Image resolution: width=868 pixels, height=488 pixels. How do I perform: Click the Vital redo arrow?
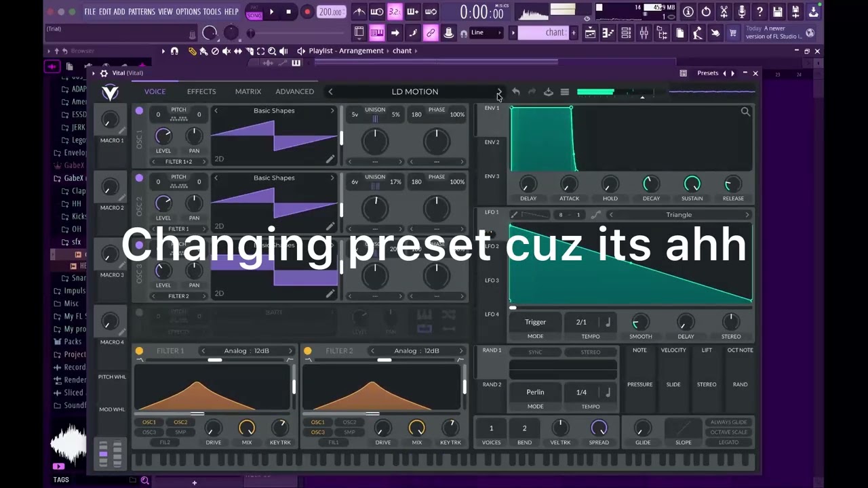click(x=532, y=92)
